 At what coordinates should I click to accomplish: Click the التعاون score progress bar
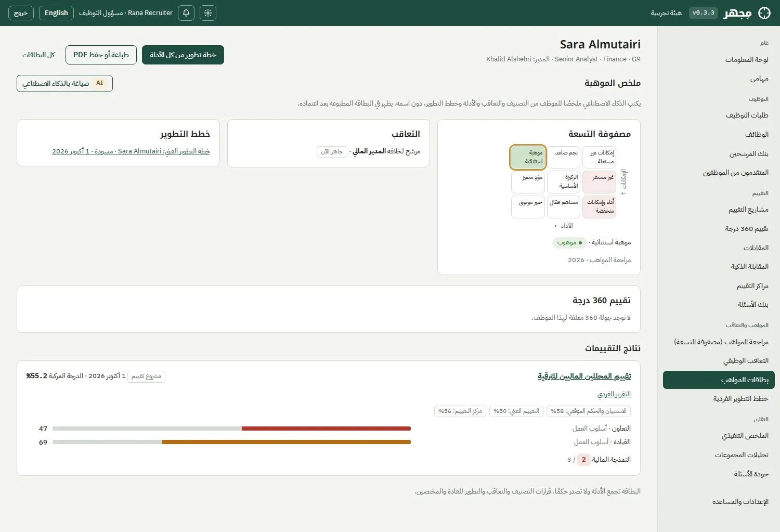(231, 429)
